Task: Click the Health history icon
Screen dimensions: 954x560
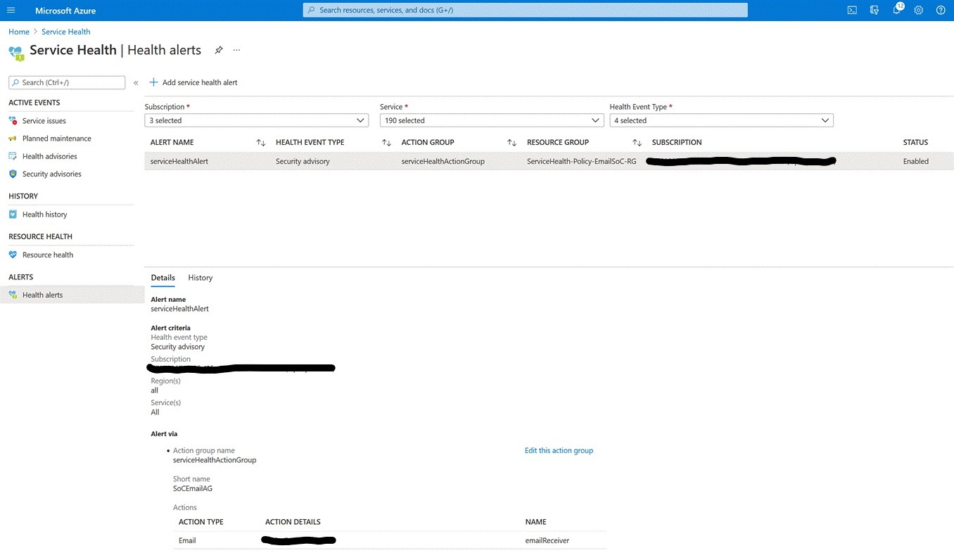Action: 13,215
